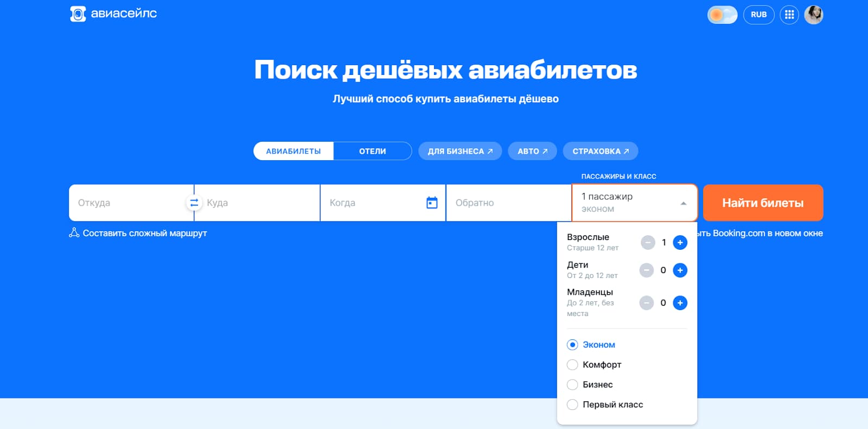Toggle the day/night theme switch

(x=722, y=15)
